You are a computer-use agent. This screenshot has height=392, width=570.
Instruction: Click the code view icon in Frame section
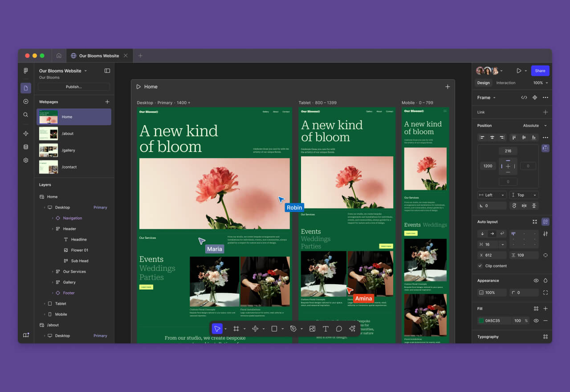[x=524, y=98]
